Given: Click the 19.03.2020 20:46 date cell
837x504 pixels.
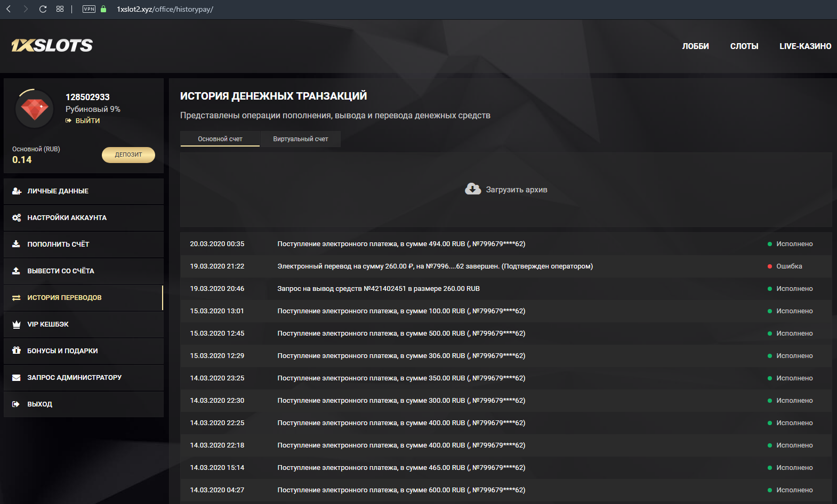Looking at the screenshot, I should click(217, 289).
